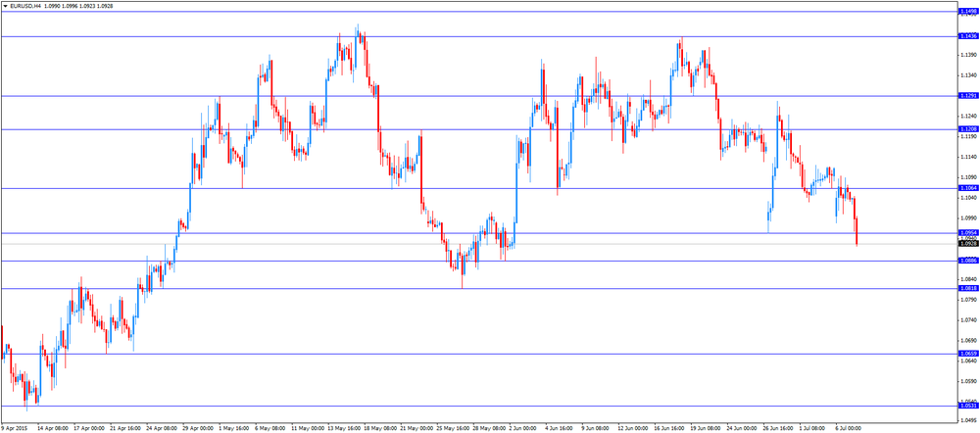The width and height of the screenshot is (980, 433).
Task: Click the 1.1140 price scale value
Action: (x=969, y=157)
